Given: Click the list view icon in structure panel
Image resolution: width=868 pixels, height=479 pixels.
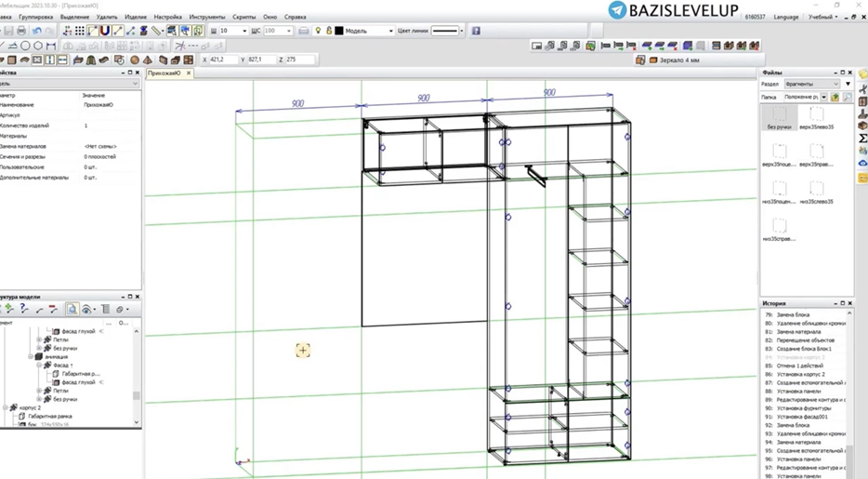Looking at the screenshot, I should (x=105, y=310).
